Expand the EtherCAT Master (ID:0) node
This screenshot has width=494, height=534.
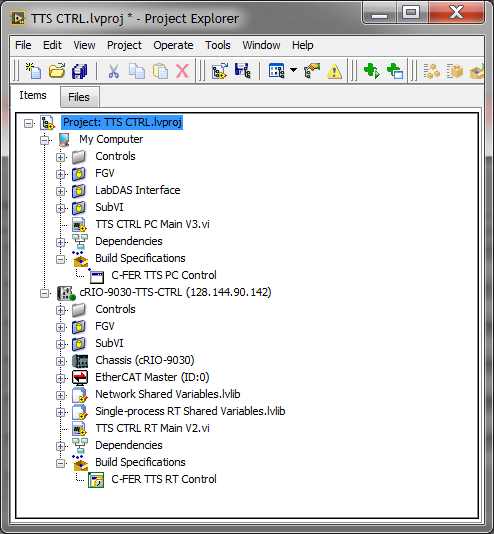tap(61, 378)
